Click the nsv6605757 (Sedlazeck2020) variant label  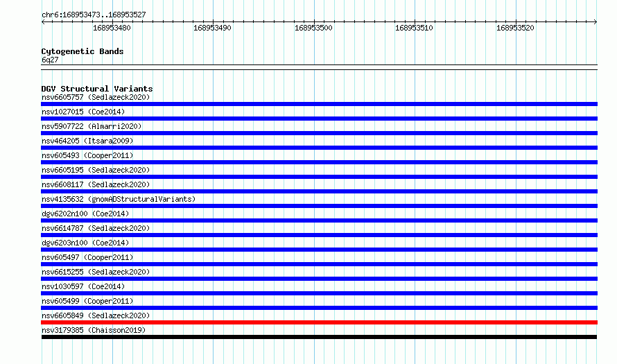click(x=96, y=97)
